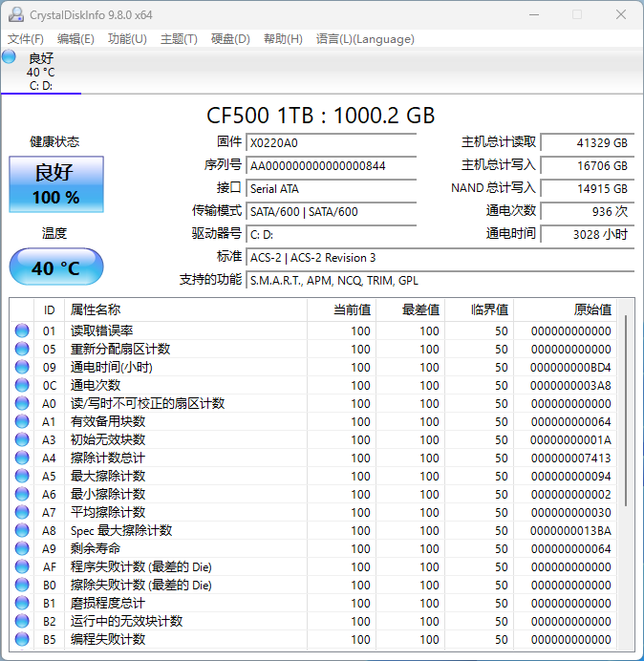Image resolution: width=644 pixels, height=661 pixels.
Task: Click the SMART attribute list vertical scrollbar
Action: coord(626,411)
